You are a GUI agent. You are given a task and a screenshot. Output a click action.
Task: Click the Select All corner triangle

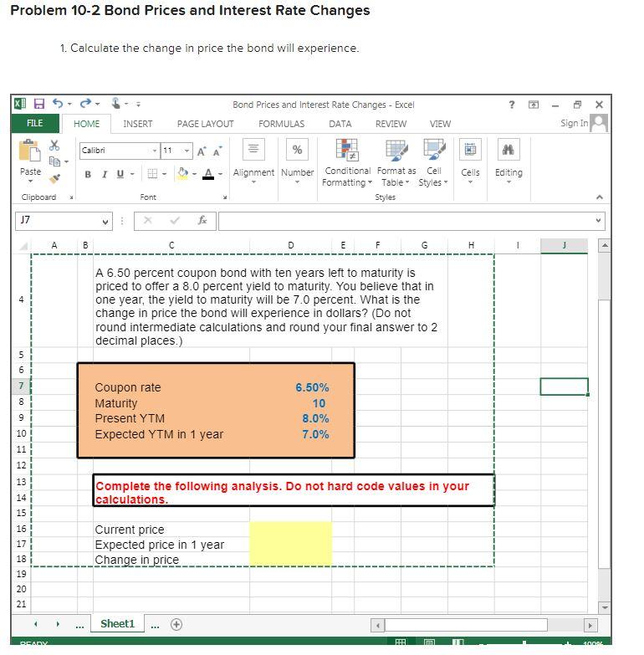coord(23,246)
